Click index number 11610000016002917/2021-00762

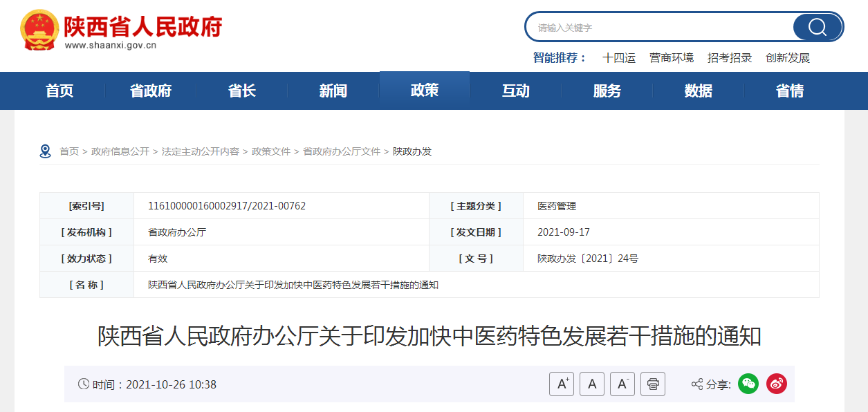(227, 206)
